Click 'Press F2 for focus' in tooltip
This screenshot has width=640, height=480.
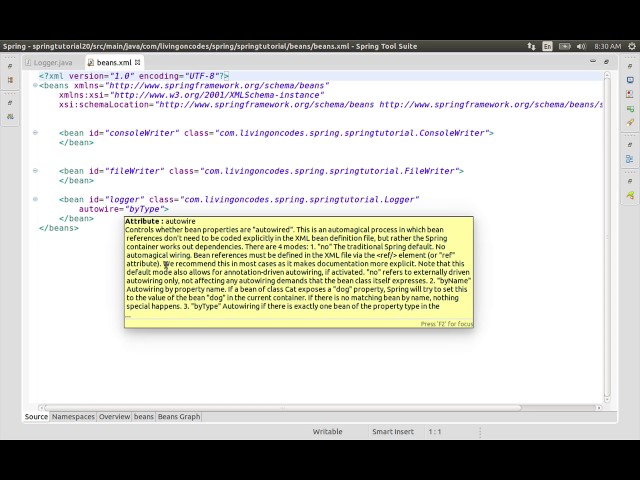click(x=447, y=324)
